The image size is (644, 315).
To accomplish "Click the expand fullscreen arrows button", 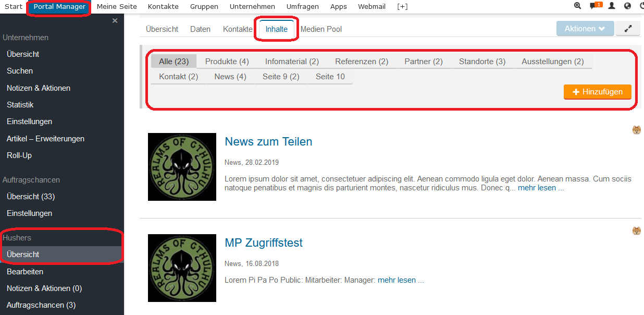I will tap(627, 29).
